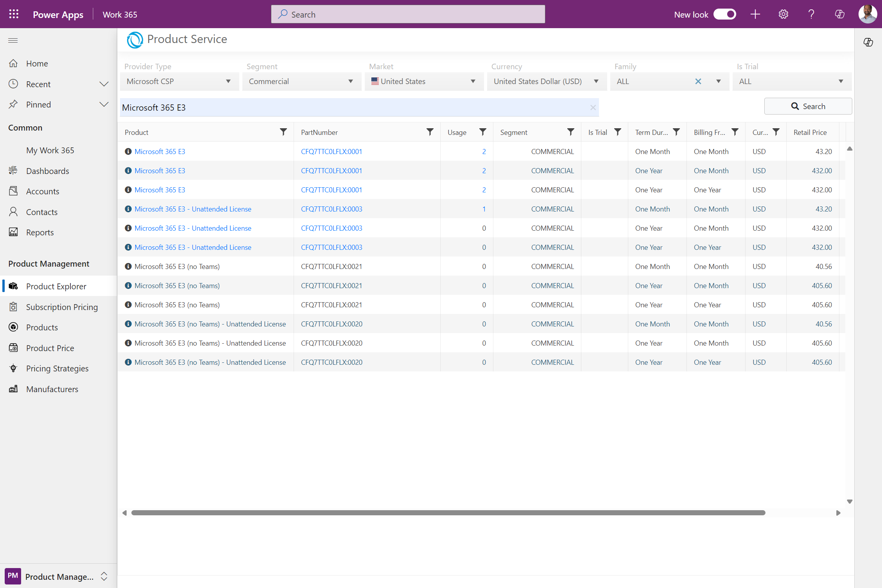
Task: Click the Usage column filter icon
Action: (482, 132)
